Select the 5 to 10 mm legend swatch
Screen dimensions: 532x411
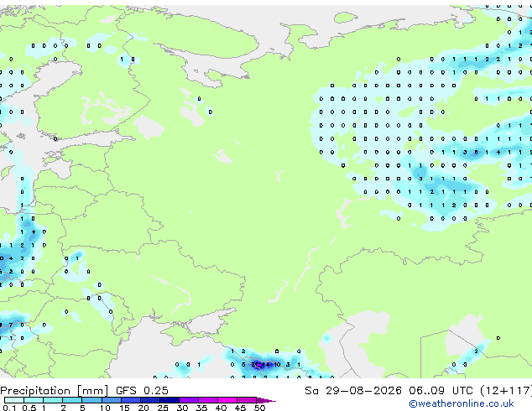(91, 400)
